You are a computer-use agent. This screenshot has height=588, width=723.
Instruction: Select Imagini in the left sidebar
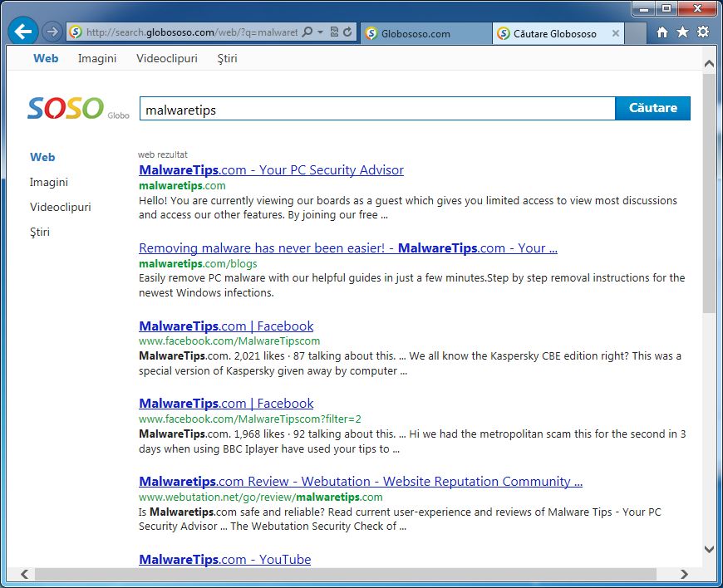coord(49,183)
